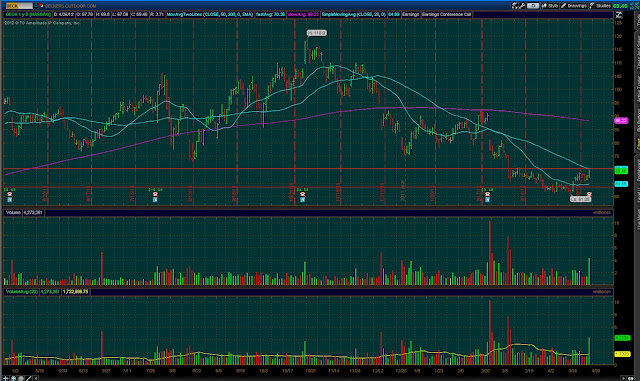Click the 1,722,808.75 volume average value

coord(76,292)
